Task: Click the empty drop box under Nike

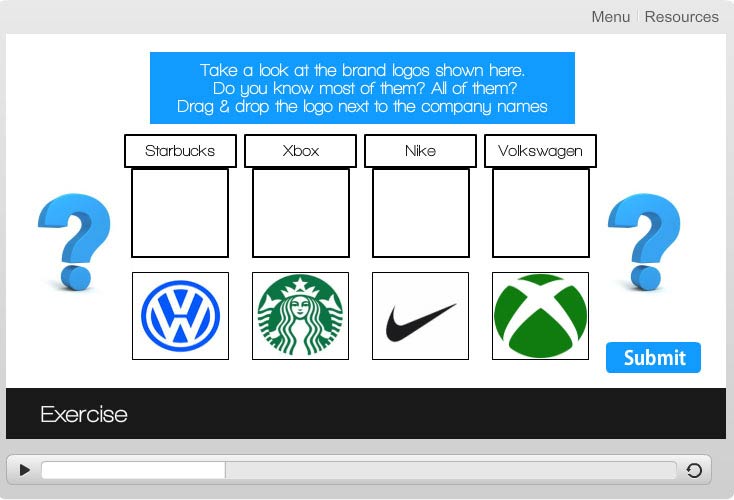Action: [x=420, y=213]
